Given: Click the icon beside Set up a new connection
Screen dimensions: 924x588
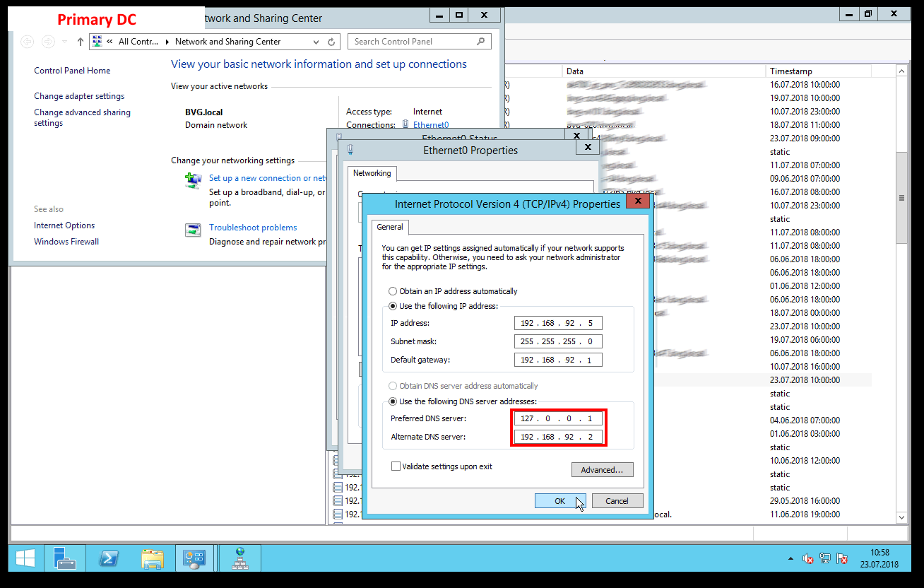Looking at the screenshot, I should (x=193, y=180).
